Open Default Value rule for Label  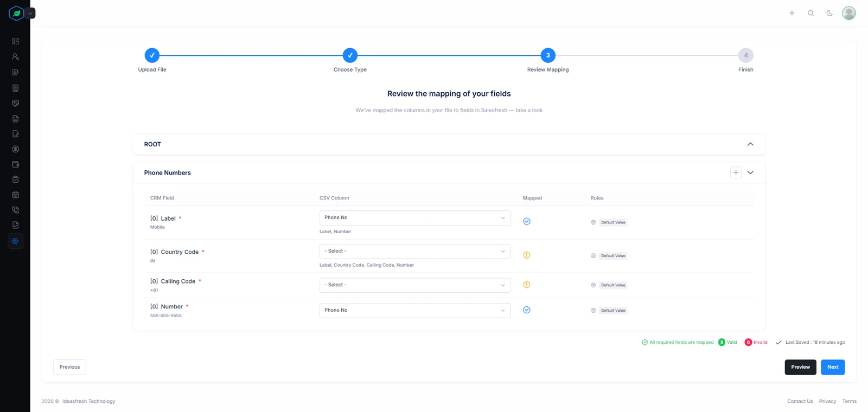pos(613,222)
